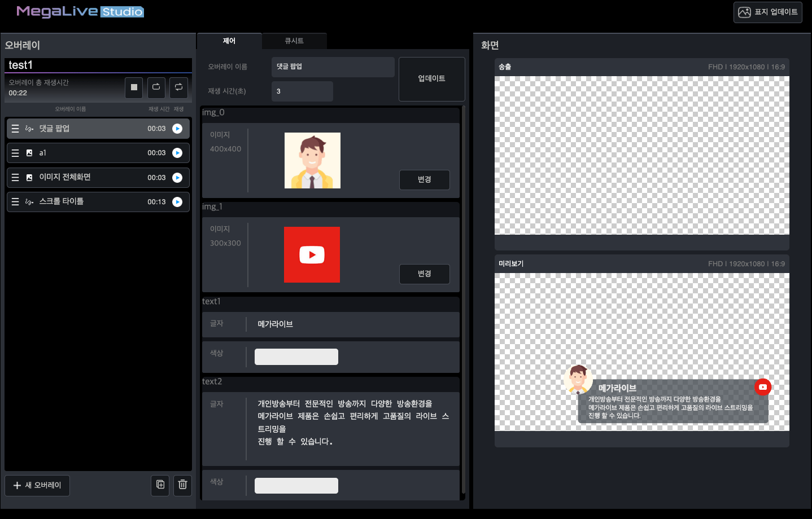Switch to the 큐시트 tab
The image size is (812, 519).
point(294,41)
